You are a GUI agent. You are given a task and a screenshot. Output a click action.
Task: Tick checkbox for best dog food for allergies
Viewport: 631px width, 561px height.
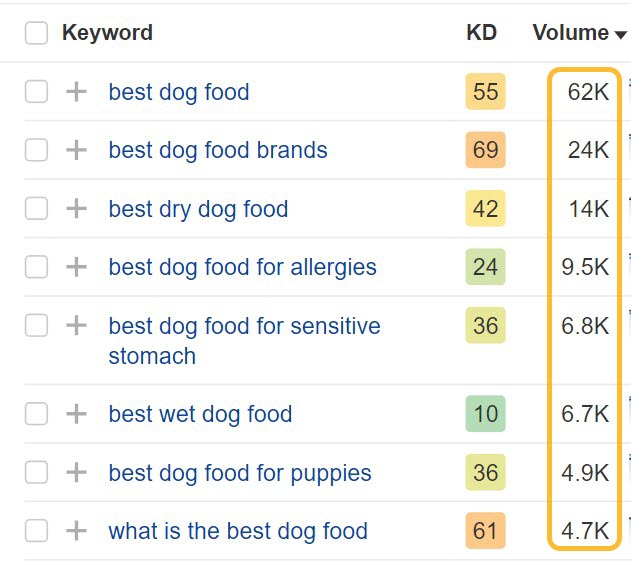[x=36, y=267]
